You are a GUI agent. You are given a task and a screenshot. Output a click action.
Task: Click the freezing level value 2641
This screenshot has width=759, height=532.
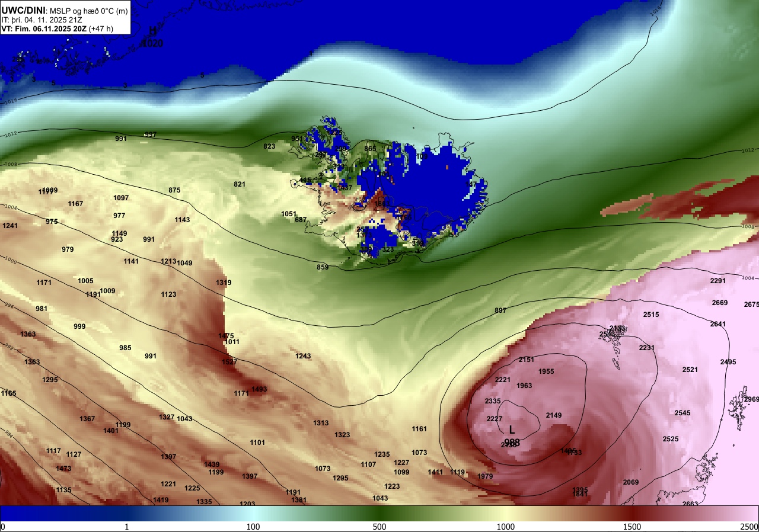(718, 324)
